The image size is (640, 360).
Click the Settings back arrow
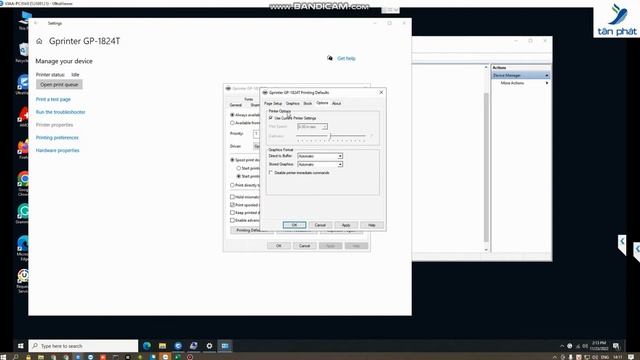(36, 23)
